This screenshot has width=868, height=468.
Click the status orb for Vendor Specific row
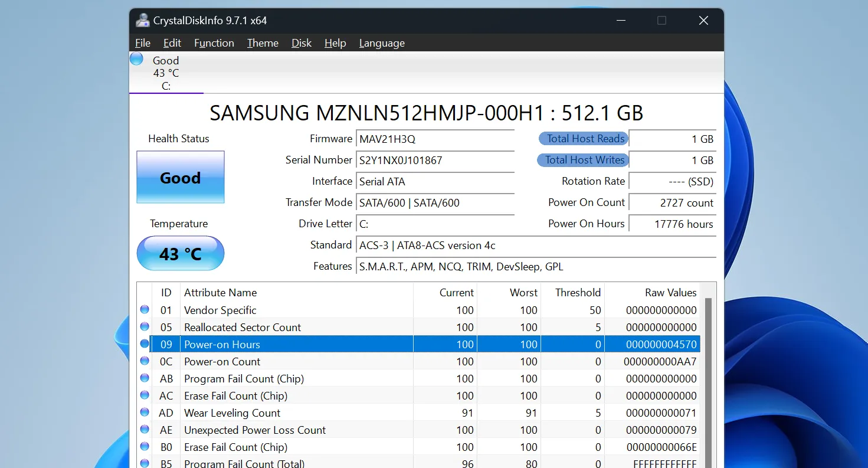pos(145,309)
